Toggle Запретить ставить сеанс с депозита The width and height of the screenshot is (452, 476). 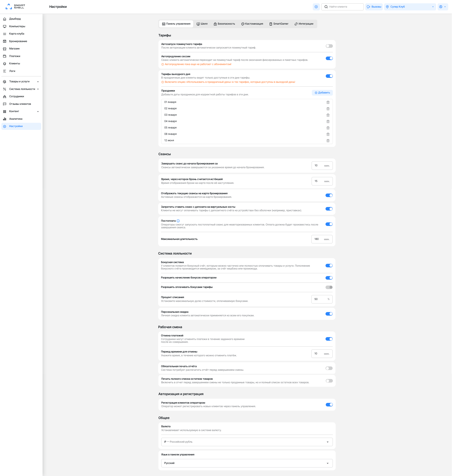point(329,209)
